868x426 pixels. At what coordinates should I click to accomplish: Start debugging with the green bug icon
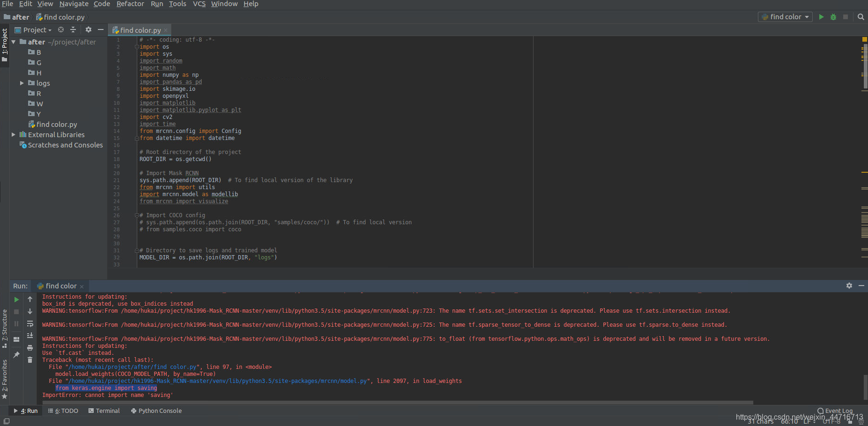[833, 17]
